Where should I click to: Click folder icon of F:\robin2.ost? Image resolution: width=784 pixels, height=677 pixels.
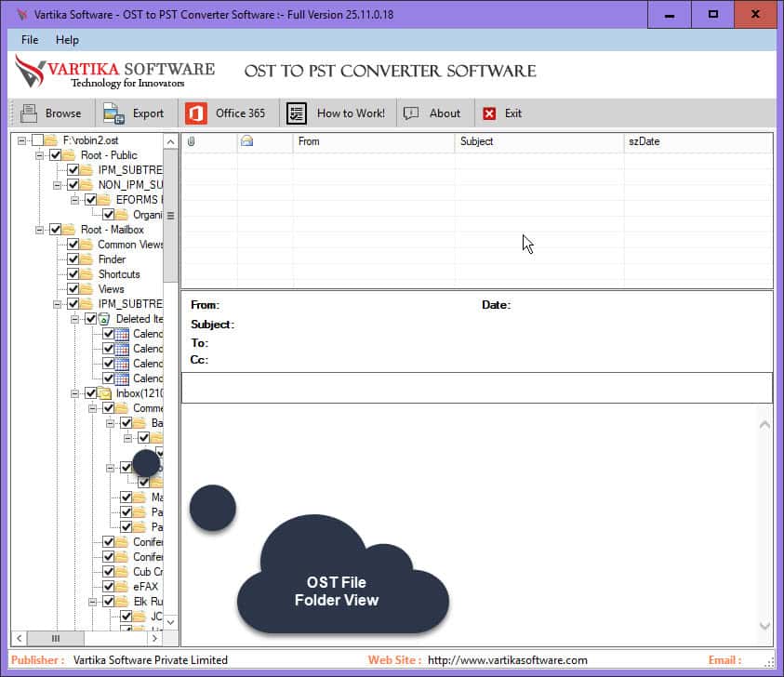click(x=51, y=140)
